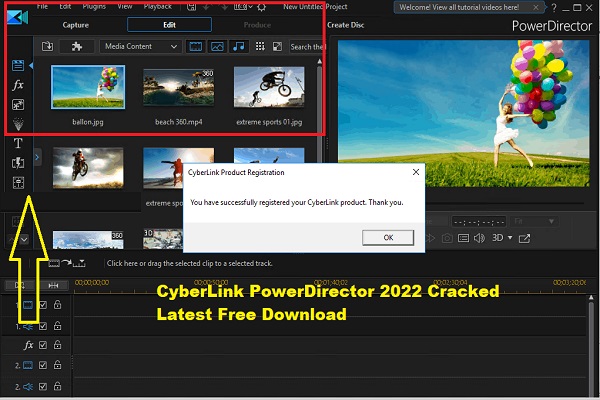Viewport: 600px width, 400px height.
Task: Click timeline ruler at 00;01;40;02
Action: (x=331, y=283)
